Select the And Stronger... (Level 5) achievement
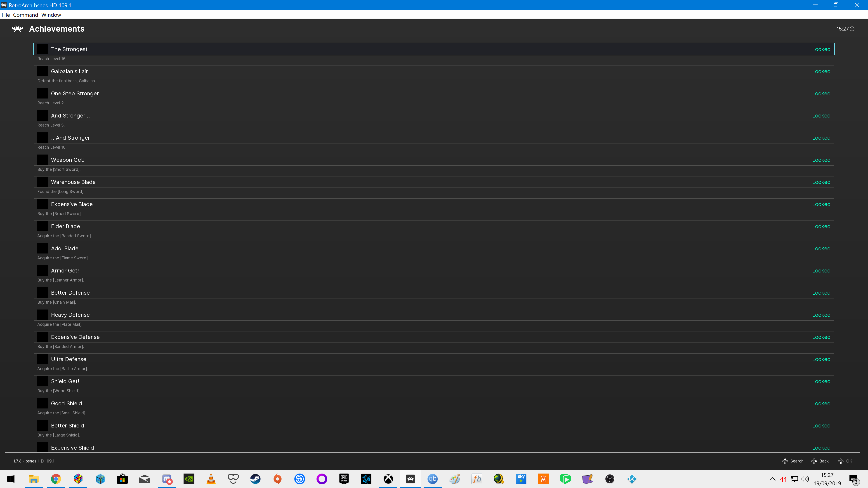This screenshot has height=488, width=868. click(x=434, y=115)
